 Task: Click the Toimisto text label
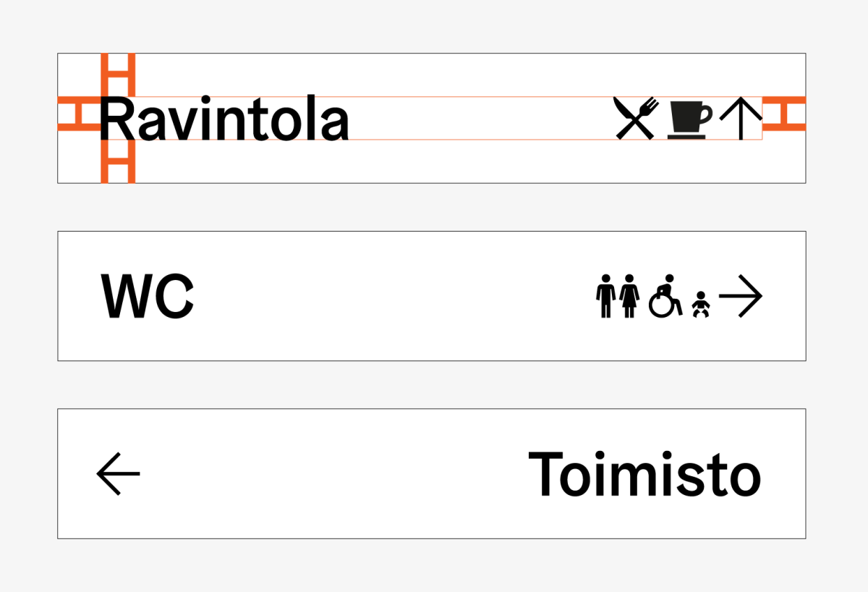tap(644, 474)
